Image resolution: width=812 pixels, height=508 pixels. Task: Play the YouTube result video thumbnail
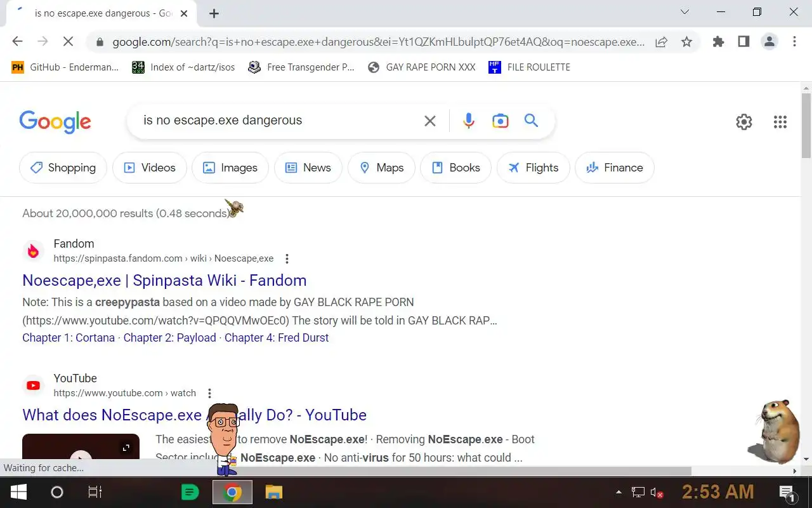(81, 446)
